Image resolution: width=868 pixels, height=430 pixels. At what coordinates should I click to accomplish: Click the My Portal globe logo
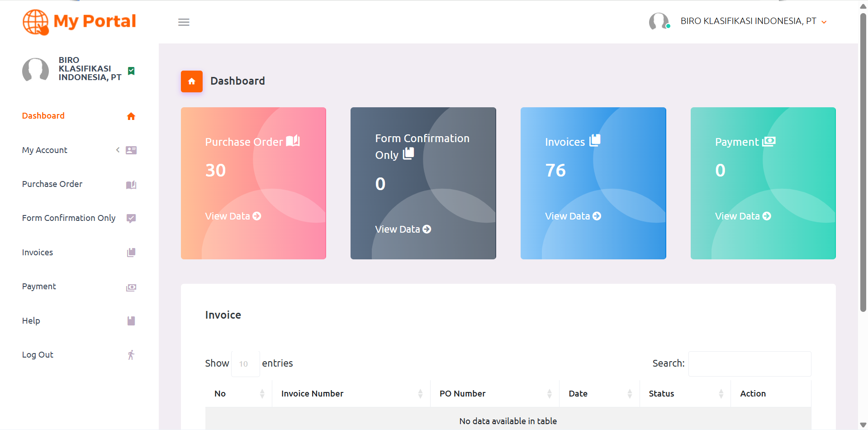coord(36,22)
